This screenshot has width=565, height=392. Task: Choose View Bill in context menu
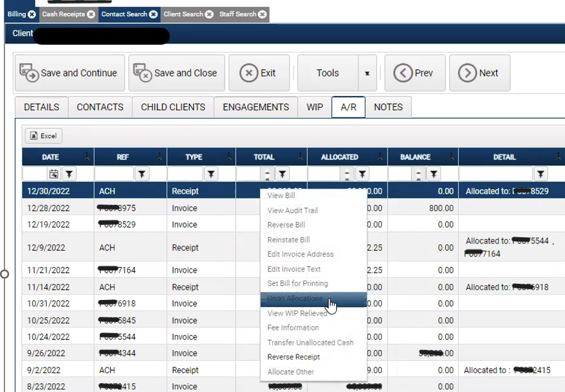[x=314, y=196]
